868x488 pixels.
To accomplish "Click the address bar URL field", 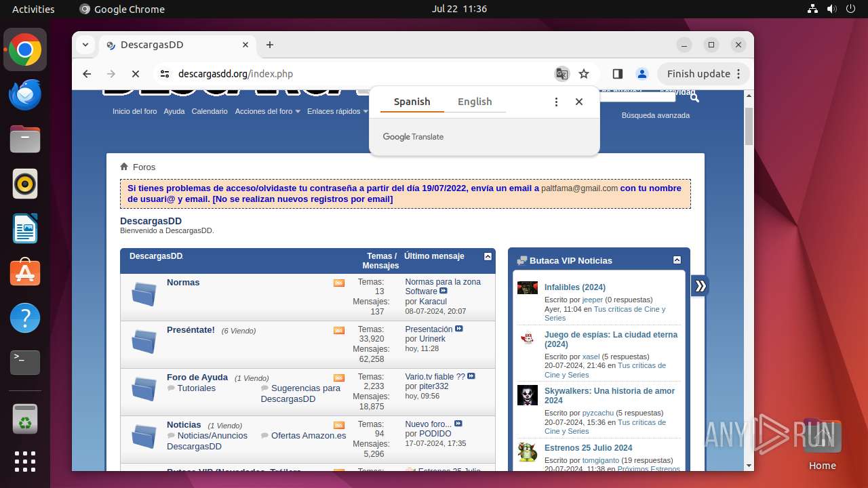I will coord(359,74).
